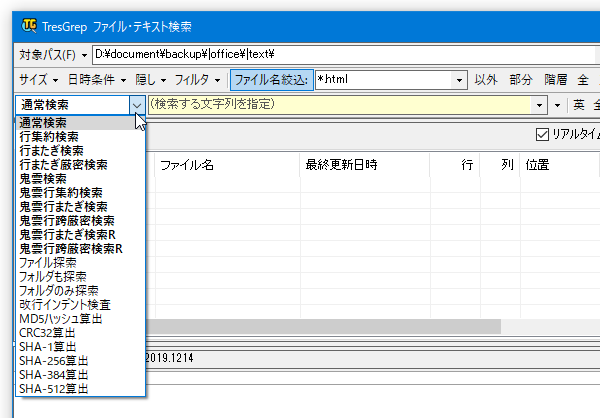This screenshot has height=418, width=600.
Task: Pick 改行インデント検査 from the list
Action: [x=80, y=305]
